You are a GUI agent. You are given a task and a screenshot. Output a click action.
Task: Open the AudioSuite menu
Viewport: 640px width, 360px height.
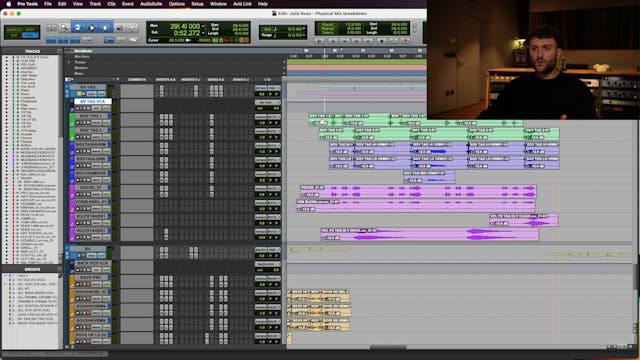151,4
